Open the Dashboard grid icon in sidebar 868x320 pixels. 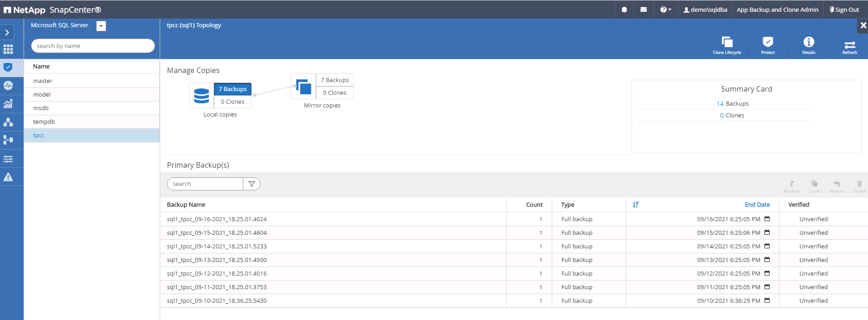[x=8, y=49]
